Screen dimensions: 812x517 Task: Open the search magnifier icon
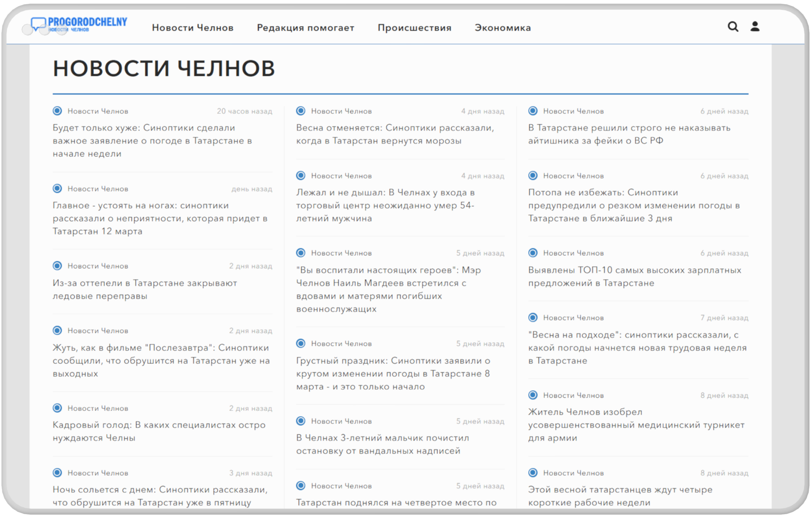[733, 27]
